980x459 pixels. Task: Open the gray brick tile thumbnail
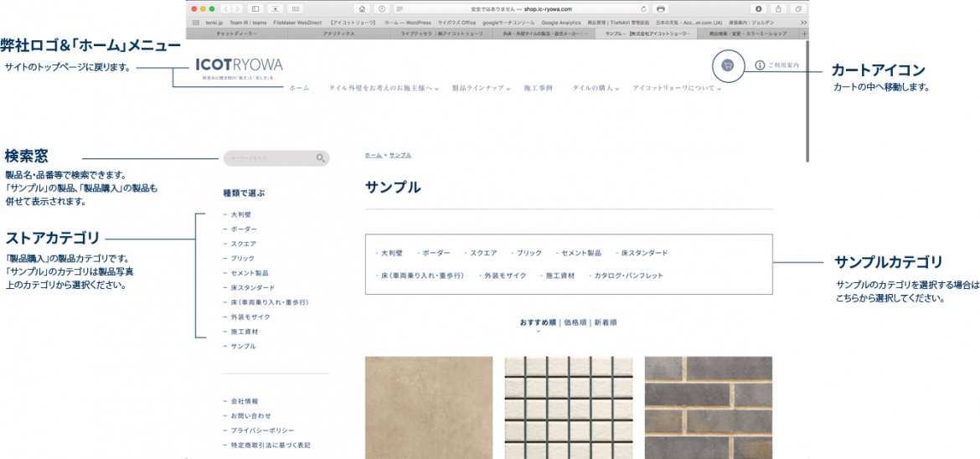pos(708,408)
